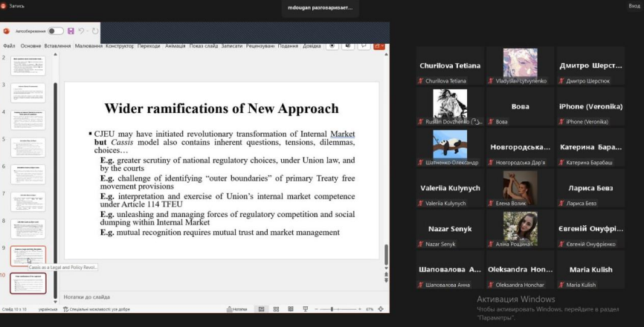
Task: Open the Переходи ribbon tab
Action: pyautogui.click(x=149, y=46)
